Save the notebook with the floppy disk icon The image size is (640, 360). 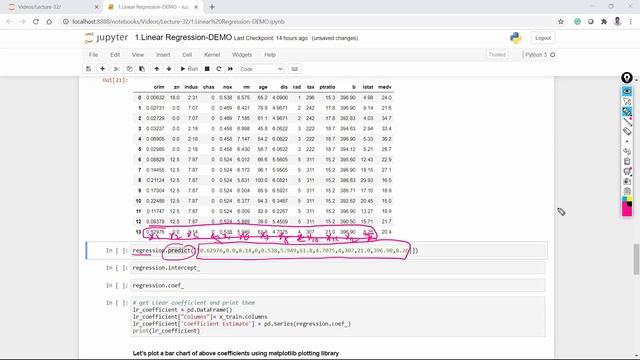click(89, 69)
